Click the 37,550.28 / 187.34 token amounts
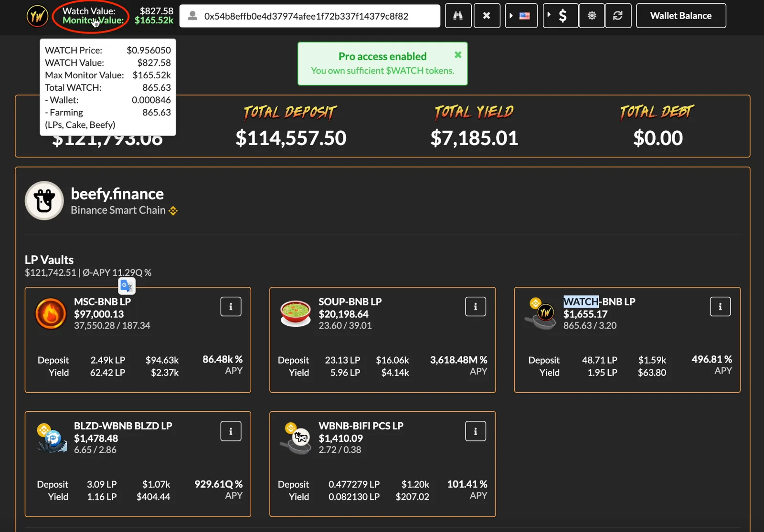 coord(112,325)
